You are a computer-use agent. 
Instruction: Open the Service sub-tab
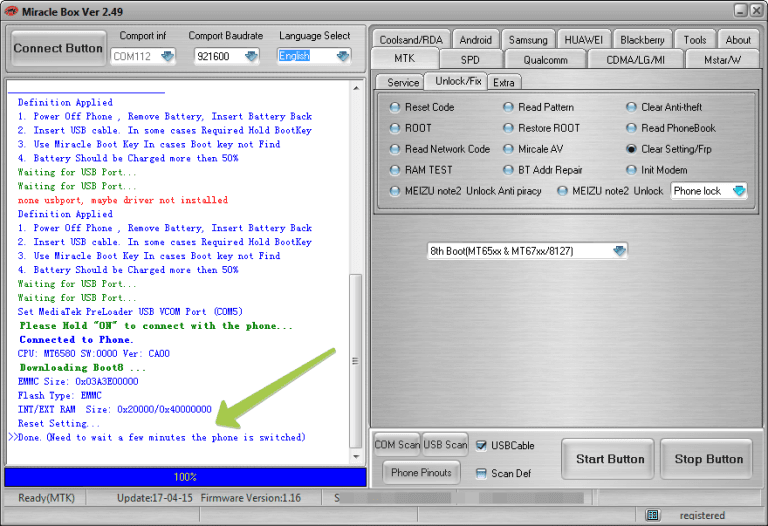(403, 82)
